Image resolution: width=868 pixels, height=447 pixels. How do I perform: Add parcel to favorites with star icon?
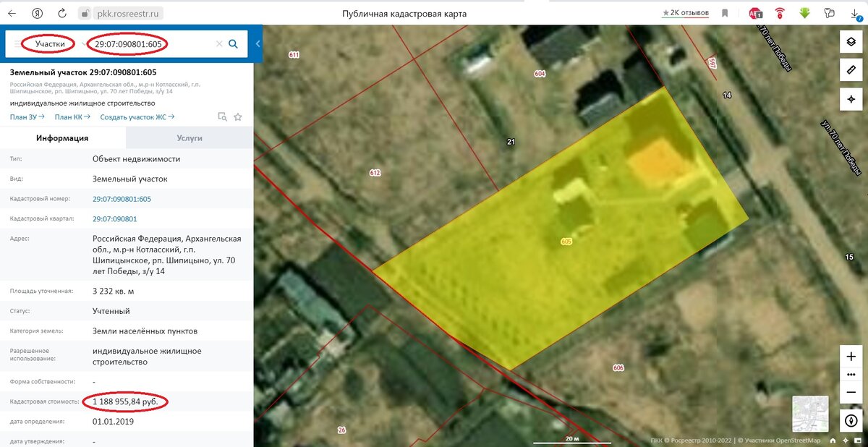(238, 116)
